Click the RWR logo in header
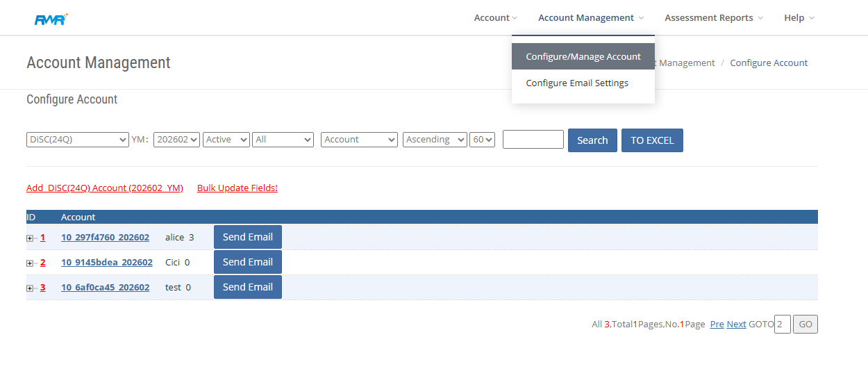The width and height of the screenshot is (868, 369). click(x=51, y=19)
